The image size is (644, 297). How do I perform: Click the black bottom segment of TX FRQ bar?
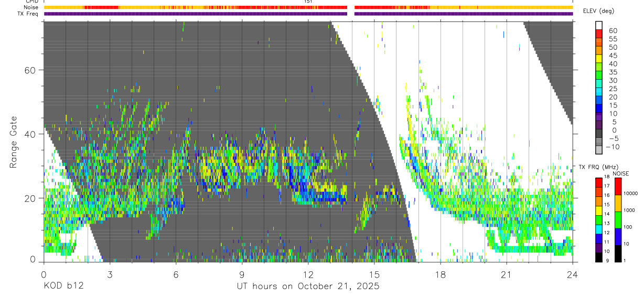[599, 256]
